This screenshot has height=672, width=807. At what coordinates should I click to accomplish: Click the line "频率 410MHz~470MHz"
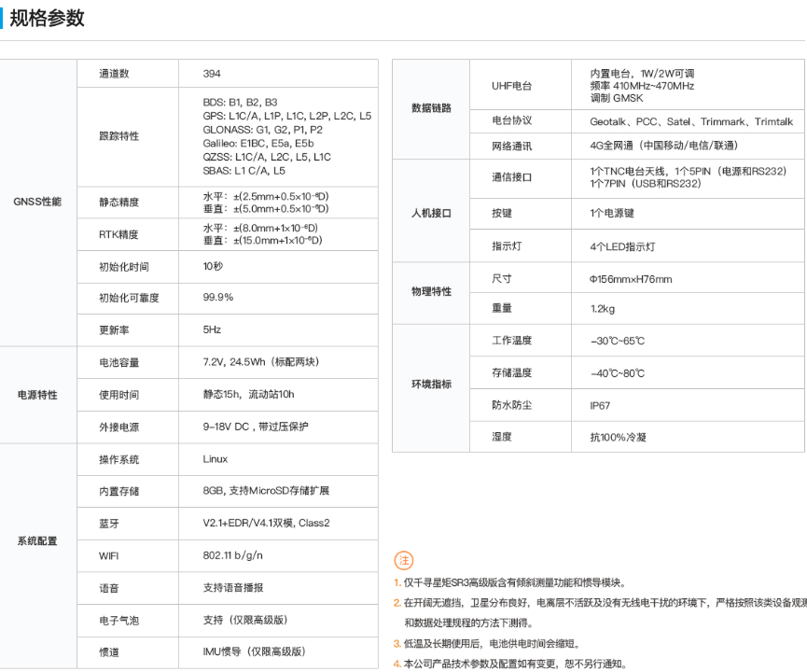642,86
